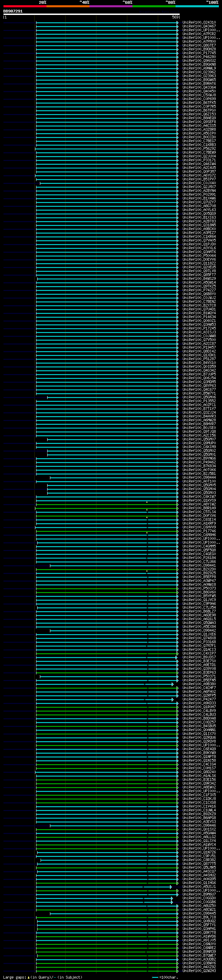
Task: Click the UniRef100_C4GMM5 label
Action: point(199,547)
